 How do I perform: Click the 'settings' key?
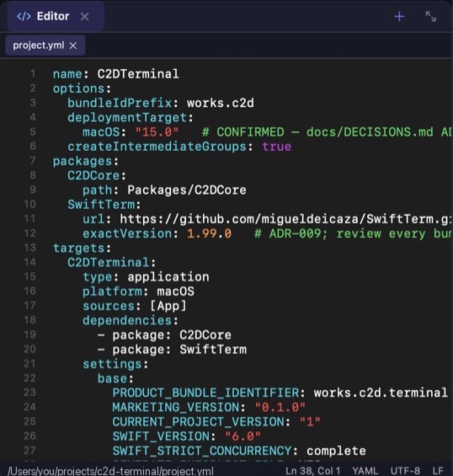112,364
